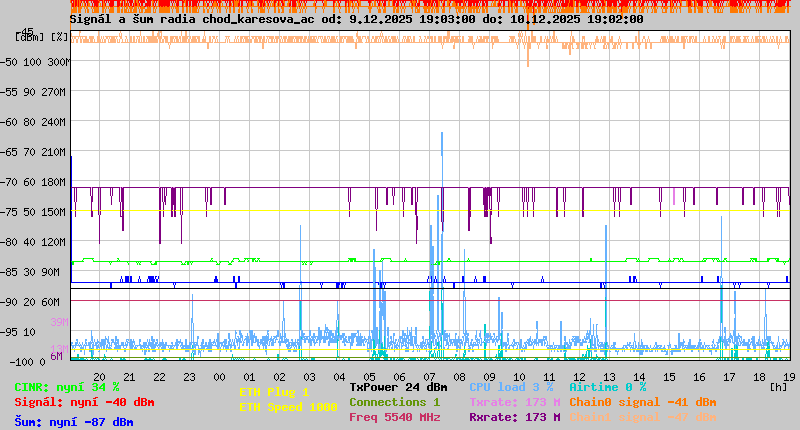
Task: Click the 07 hour mark on time axis
Action: coord(429,377)
